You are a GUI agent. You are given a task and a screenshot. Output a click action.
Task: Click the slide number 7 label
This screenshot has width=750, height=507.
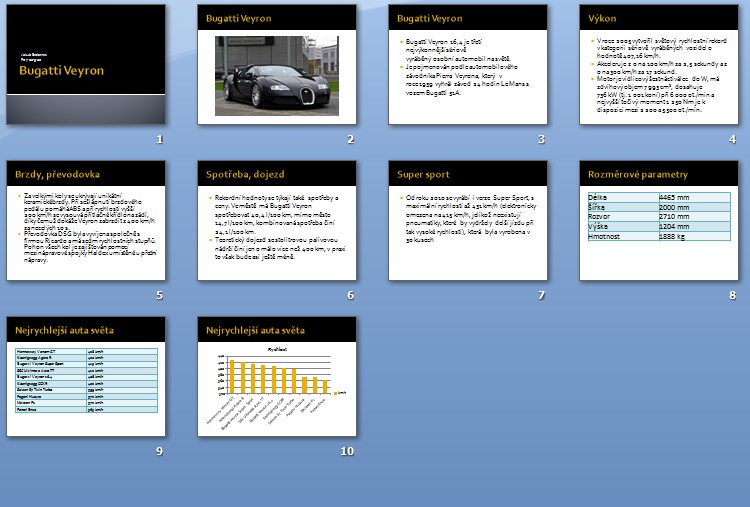pos(541,295)
